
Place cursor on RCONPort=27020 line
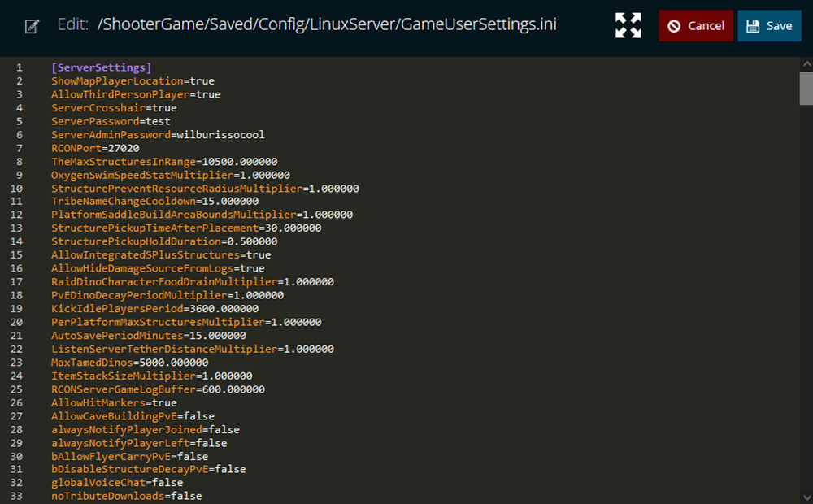(95, 148)
